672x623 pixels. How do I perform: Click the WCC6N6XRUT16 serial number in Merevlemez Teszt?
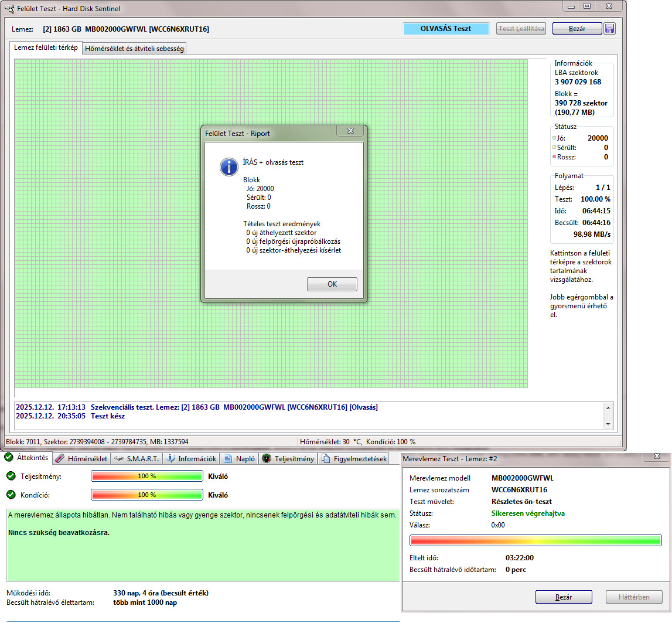coord(519,489)
